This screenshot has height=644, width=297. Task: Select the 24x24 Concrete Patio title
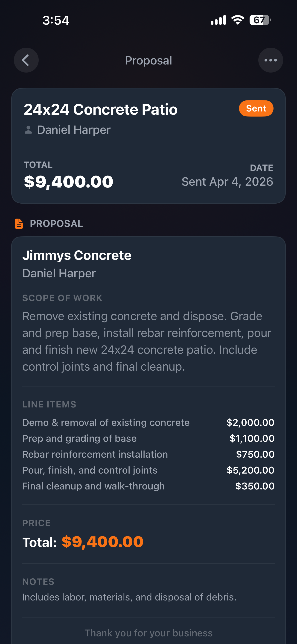(x=101, y=109)
